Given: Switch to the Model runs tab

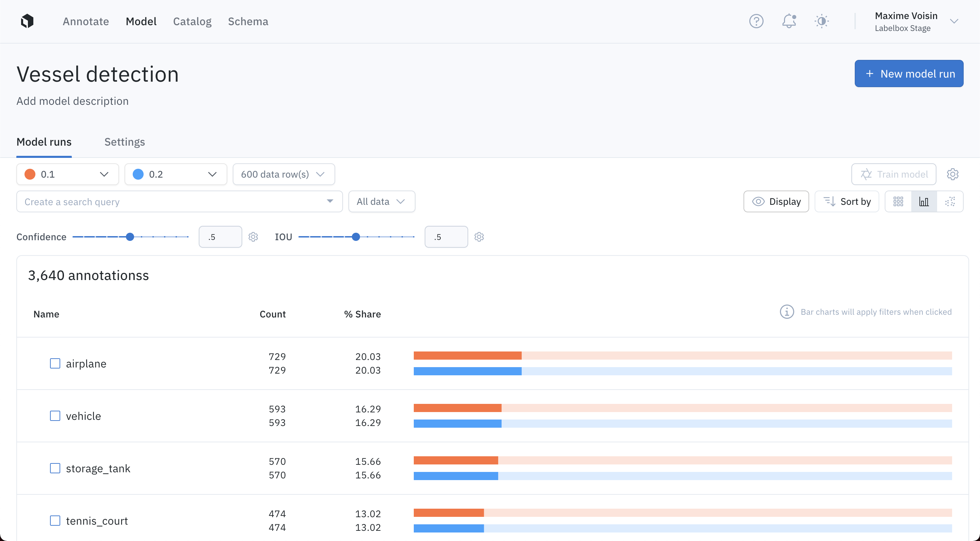Looking at the screenshot, I should (x=45, y=142).
